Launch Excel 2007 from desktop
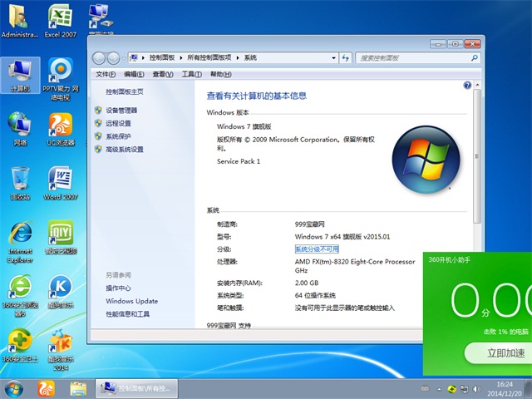532x399 pixels. coord(61,20)
